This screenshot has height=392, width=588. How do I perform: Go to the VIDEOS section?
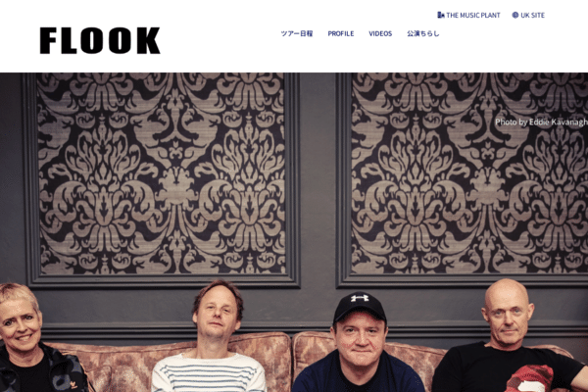pyautogui.click(x=380, y=33)
